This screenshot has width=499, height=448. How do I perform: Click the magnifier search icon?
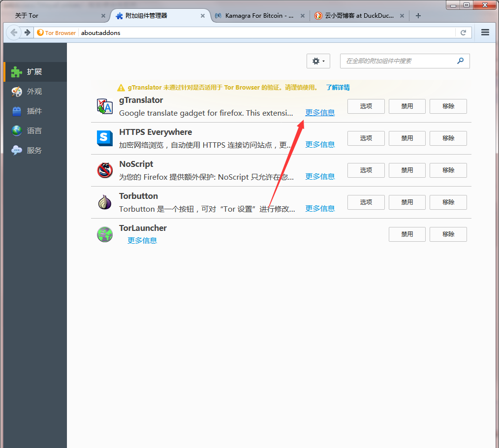click(x=460, y=61)
